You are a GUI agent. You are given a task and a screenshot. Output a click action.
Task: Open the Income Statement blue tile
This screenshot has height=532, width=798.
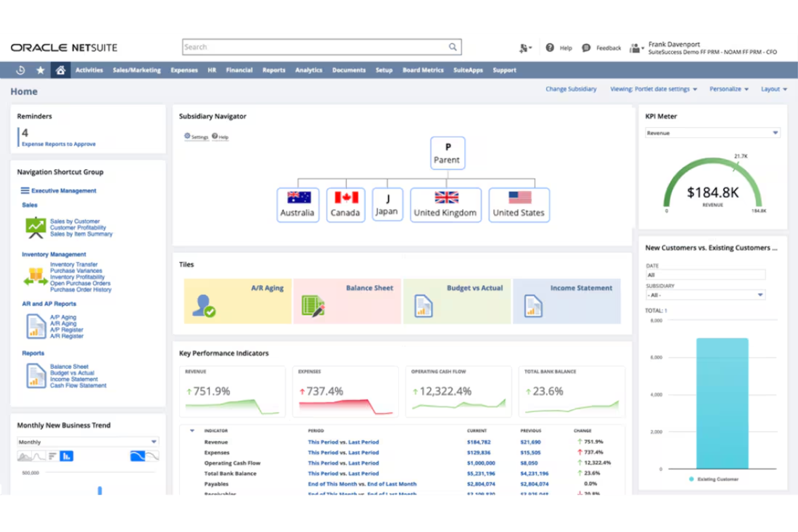567,301
